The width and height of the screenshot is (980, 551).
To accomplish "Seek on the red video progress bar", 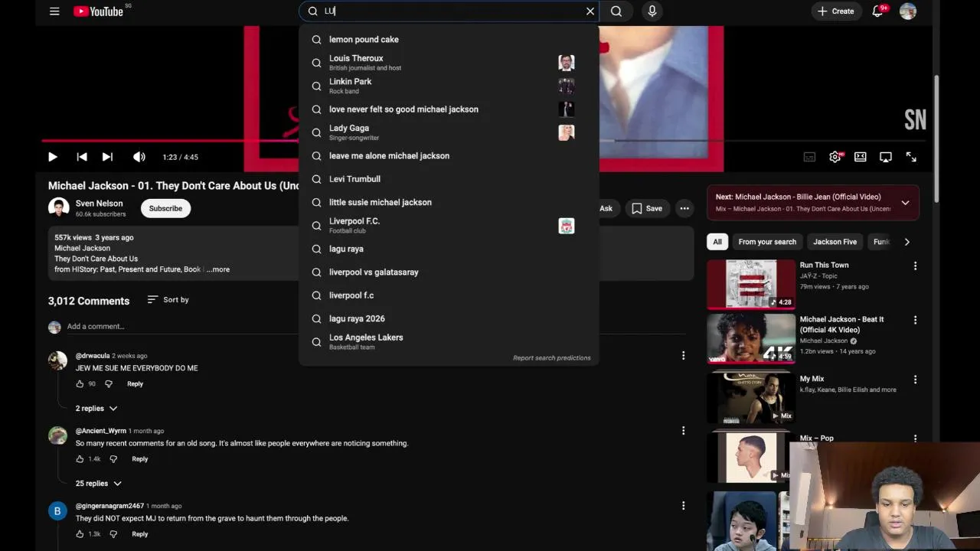I will 170,140.
